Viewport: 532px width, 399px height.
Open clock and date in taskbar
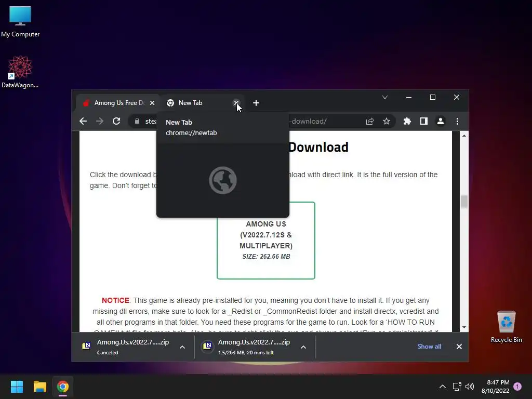point(495,387)
